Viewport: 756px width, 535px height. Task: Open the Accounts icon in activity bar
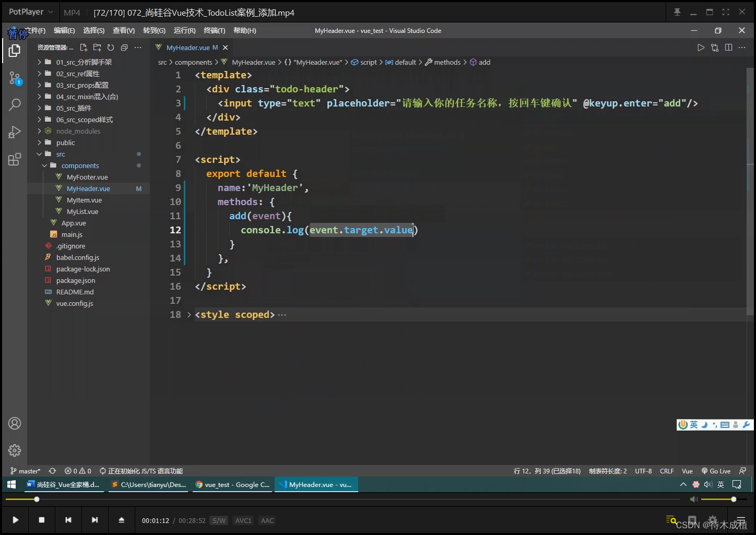click(x=15, y=423)
